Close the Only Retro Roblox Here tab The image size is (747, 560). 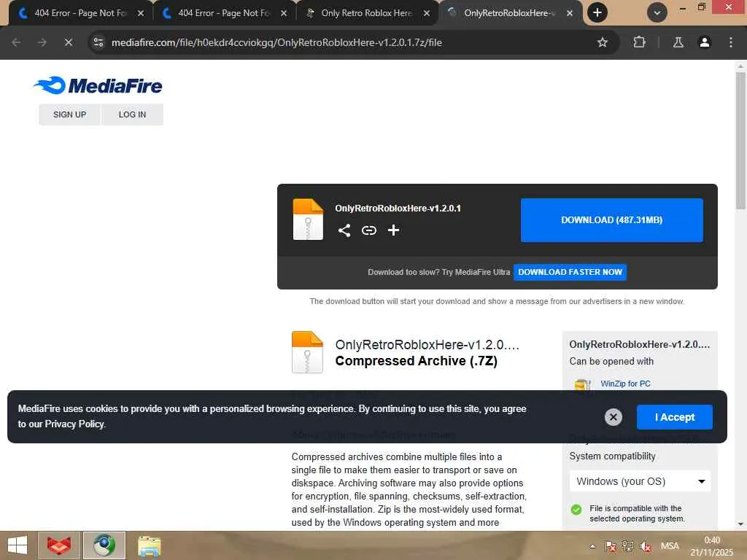tap(427, 13)
